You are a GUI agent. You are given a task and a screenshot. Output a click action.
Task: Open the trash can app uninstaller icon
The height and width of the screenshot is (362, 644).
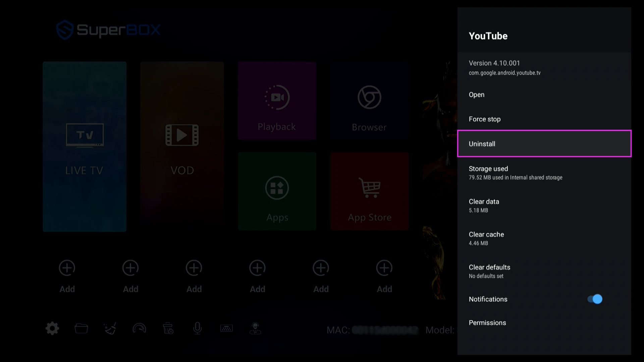click(x=168, y=328)
